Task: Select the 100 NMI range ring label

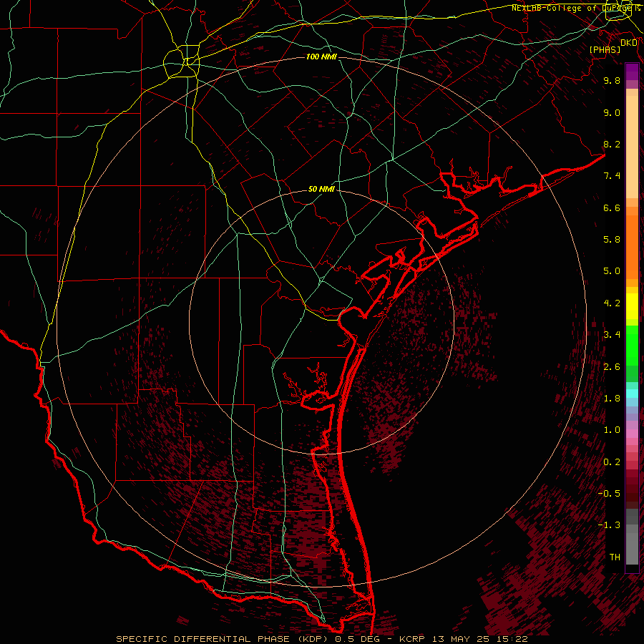Action: pyautogui.click(x=321, y=57)
